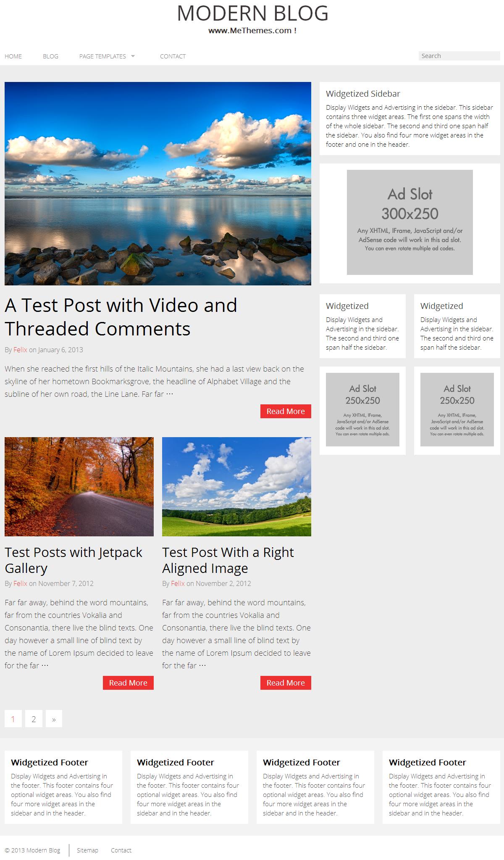The image size is (504, 860).
Task: Go to the CONTACT nav link
Action: (173, 56)
